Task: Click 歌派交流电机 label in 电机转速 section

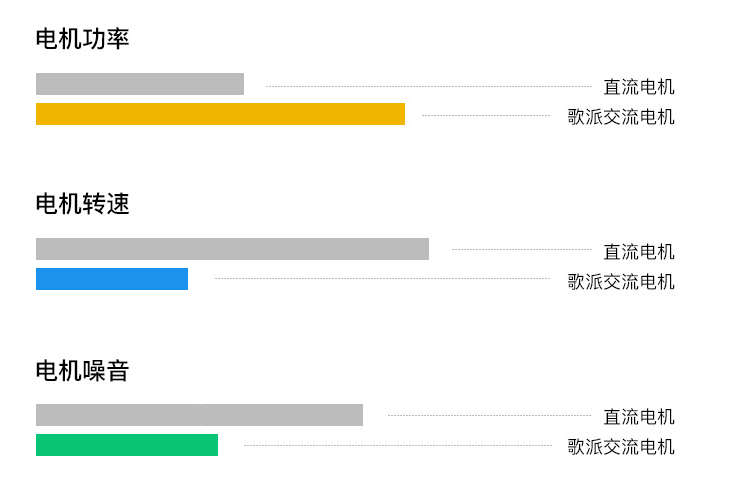Action: pos(621,282)
